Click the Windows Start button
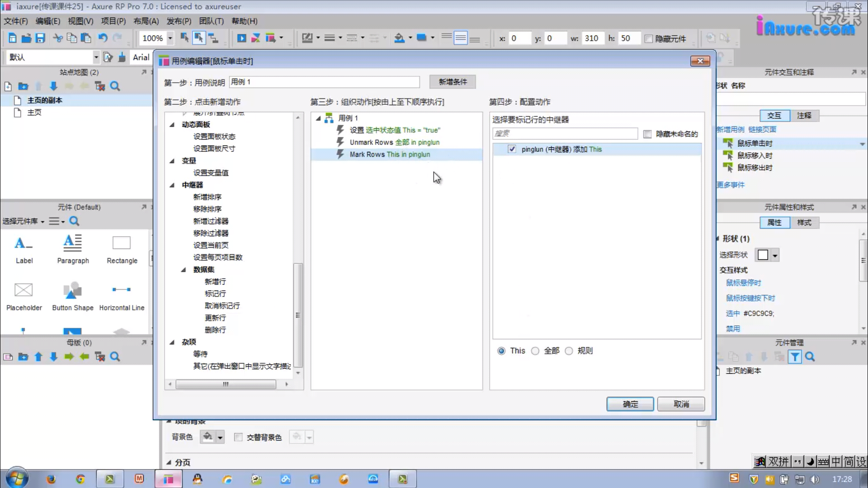The image size is (868, 488). tap(17, 478)
